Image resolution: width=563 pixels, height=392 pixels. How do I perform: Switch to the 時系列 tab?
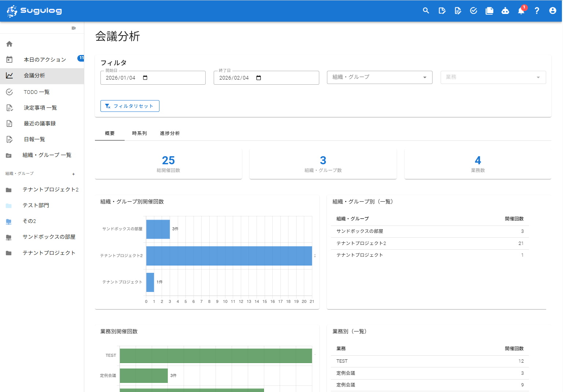click(139, 133)
